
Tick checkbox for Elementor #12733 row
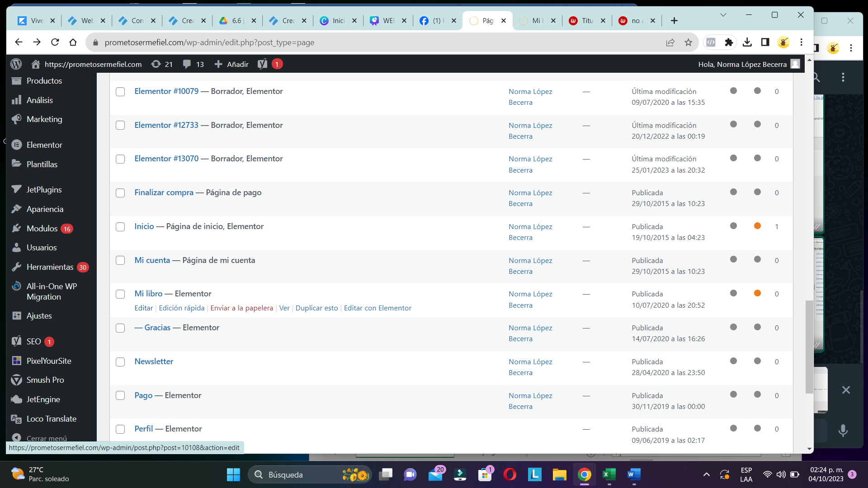point(120,125)
